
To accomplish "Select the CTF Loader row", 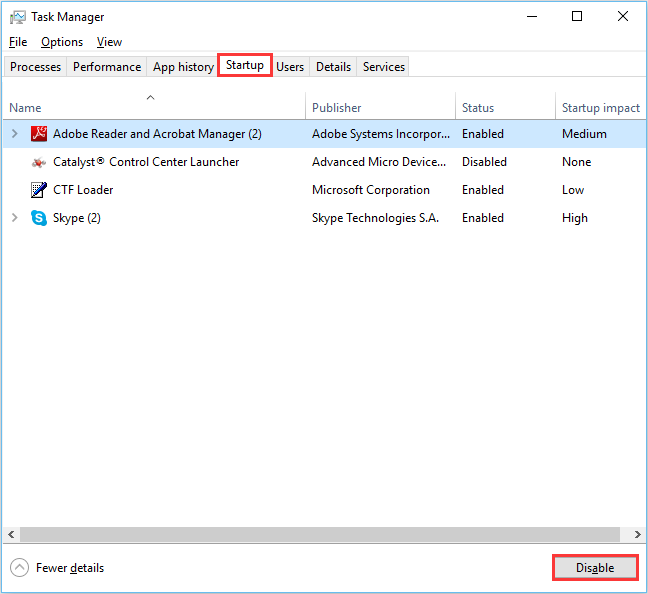I will [x=324, y=190].
